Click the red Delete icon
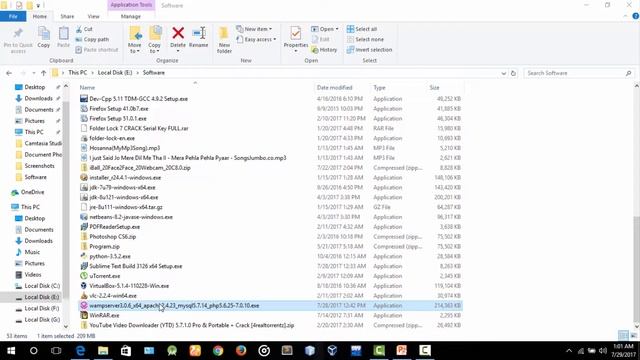Viewport: 640px width, 360px height. click(178, 33)
